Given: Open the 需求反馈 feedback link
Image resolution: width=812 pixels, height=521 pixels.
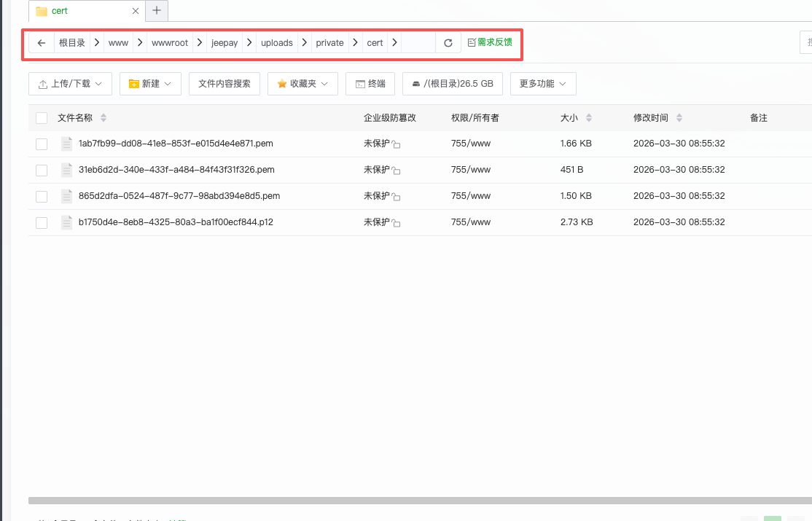Looking at the screenshot, I should point(490,42).
